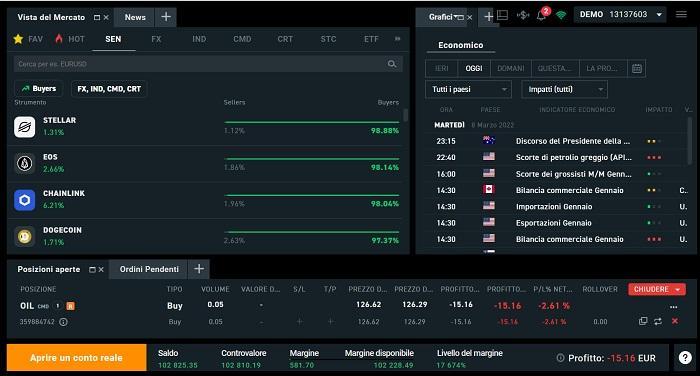Click the reverse position arrows icon
The height and width of the screenshot is (376, 700).
[x=658, y=321]
